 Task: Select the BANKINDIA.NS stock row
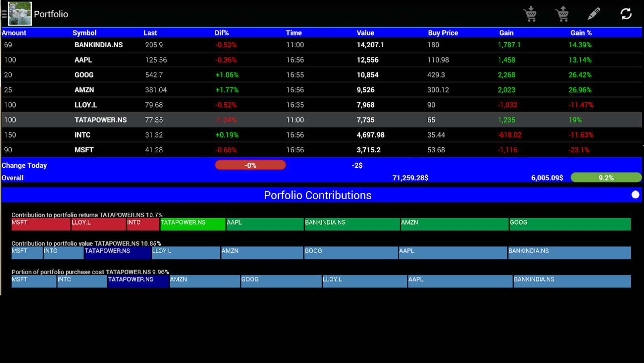pos(322,45)
